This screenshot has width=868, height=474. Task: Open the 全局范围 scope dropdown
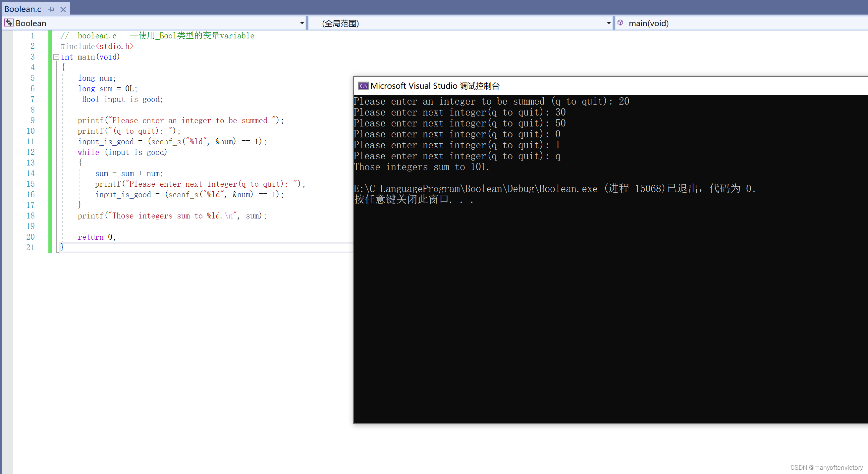(608, 23)
